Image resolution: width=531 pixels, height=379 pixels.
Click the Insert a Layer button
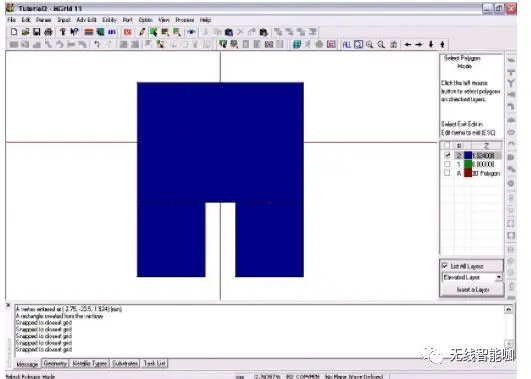[x=472, y=290]
